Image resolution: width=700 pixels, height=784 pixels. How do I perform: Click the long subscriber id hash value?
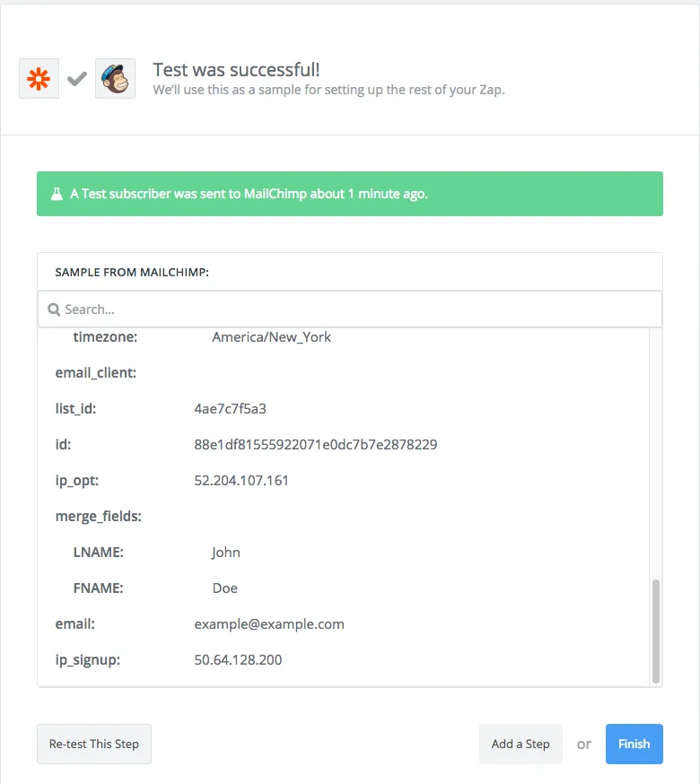[316, 445]
